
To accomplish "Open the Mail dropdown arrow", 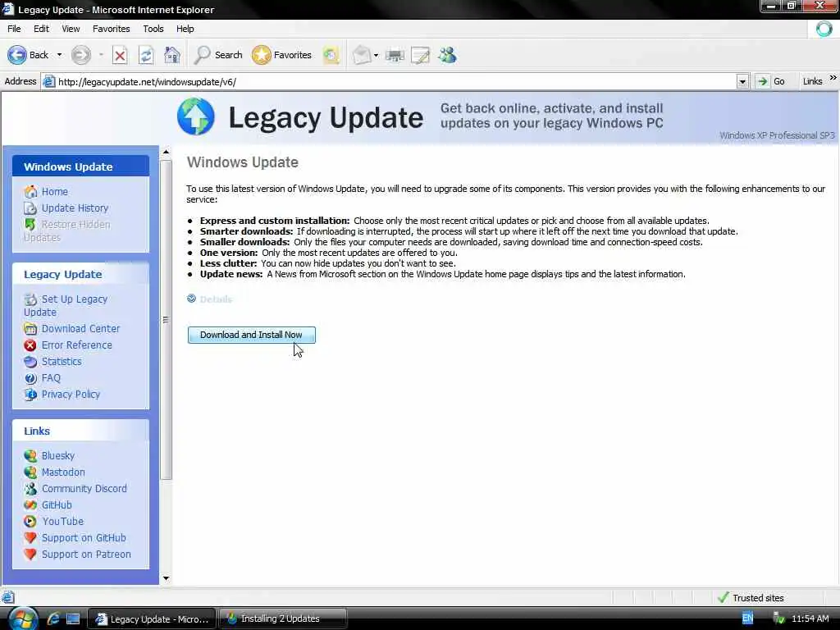I will pyautogui.click(x=376, y=55).
